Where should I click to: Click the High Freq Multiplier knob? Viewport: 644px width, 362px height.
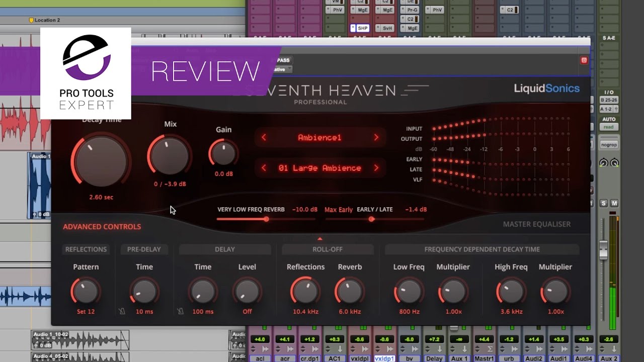click(555, 291)
